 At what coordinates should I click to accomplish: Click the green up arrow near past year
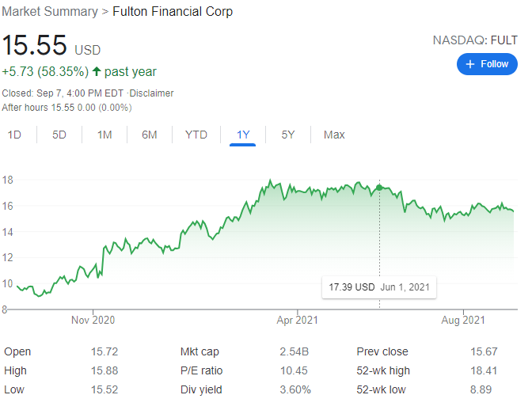coord(97,72)
